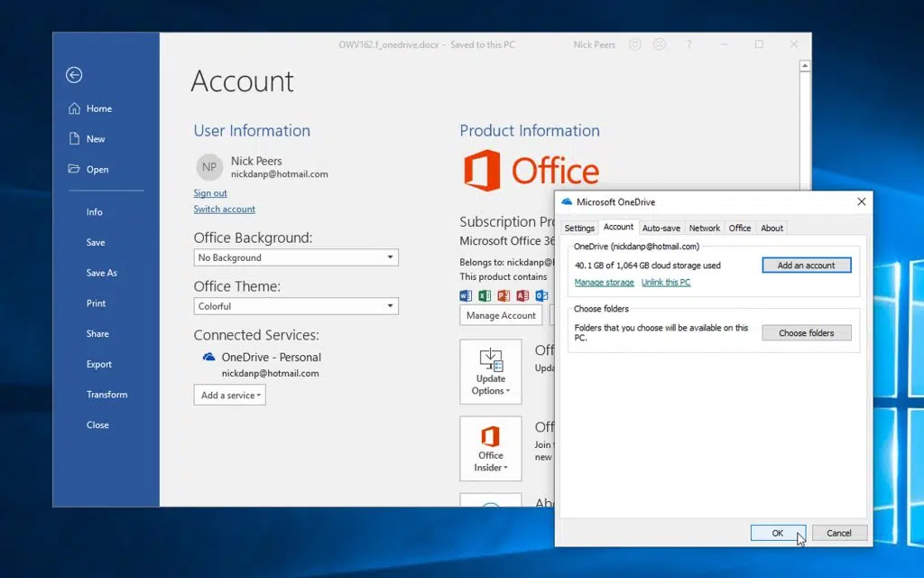Click the Manage Account button
Screen dimensions: 924x578
(x=501, y=315)
